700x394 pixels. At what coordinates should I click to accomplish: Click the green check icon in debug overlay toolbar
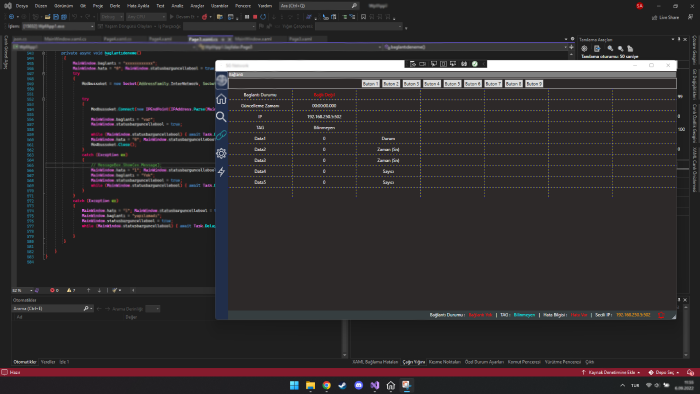(x=475, y=64)
